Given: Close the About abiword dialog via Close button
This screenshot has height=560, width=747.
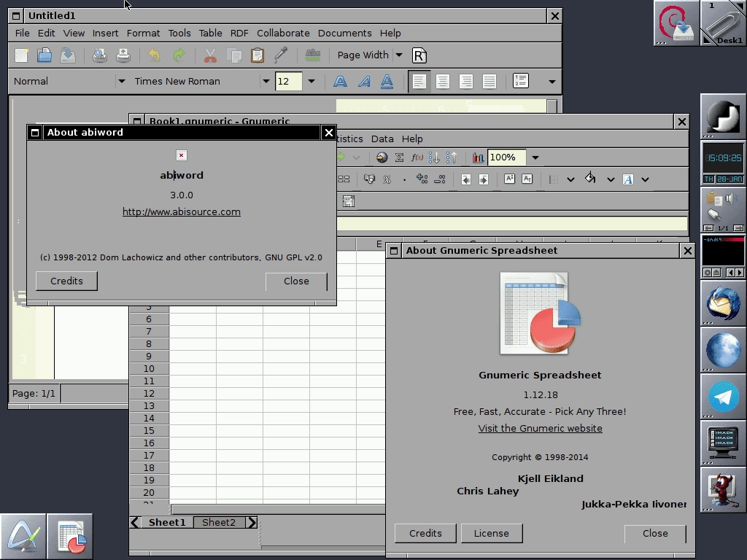Looking at the screenshot, I should (296, 281).
